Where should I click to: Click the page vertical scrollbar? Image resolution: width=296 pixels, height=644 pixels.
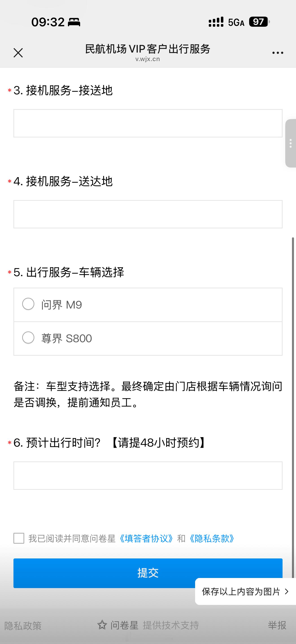(x=293, y=408)
